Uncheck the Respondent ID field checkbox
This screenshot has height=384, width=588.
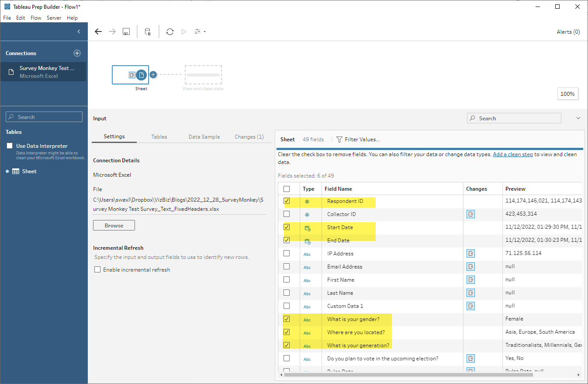287,201
